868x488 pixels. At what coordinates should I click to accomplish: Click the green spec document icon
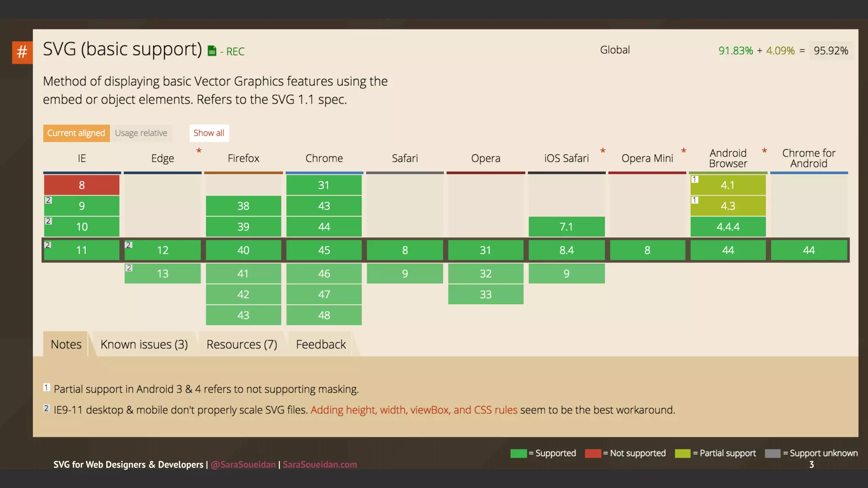coord(212,51)
